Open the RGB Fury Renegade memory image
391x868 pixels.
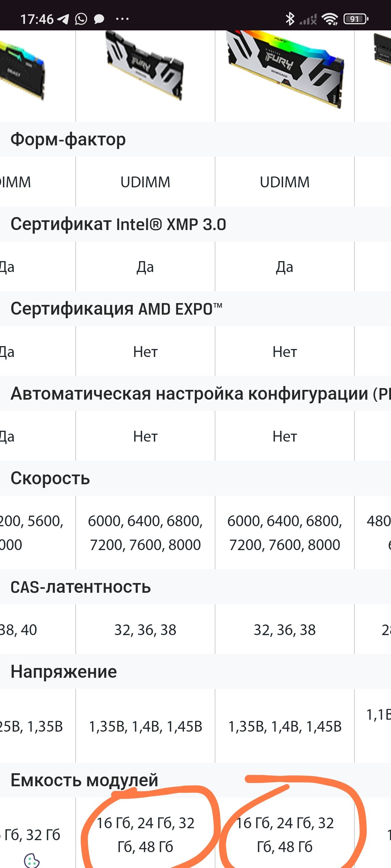click(x=285, y=69)
